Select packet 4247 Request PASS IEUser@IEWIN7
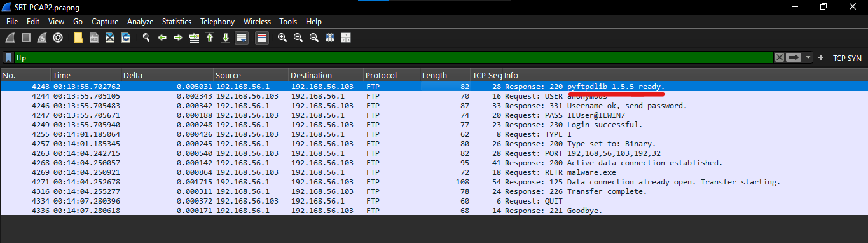The width and height of the screenshot is (868, 243). pos(434,115)
